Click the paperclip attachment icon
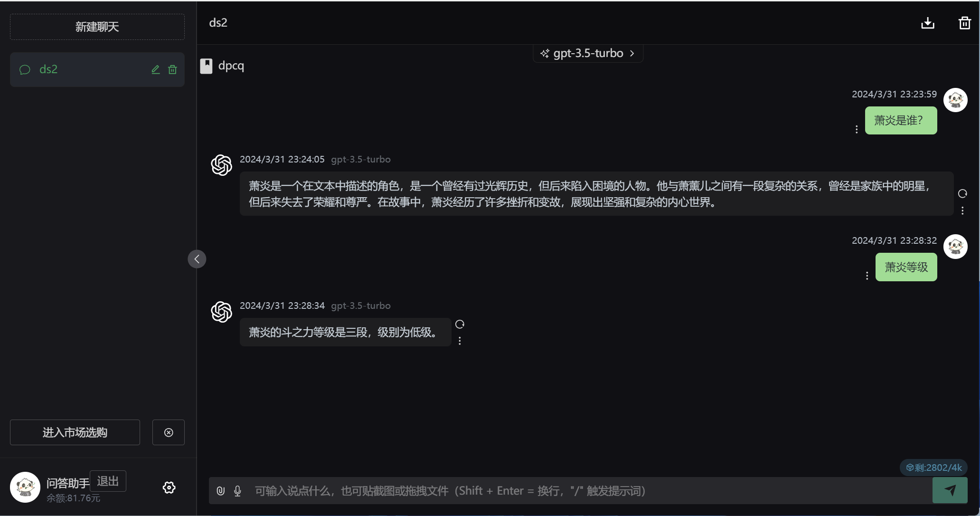Image resolution: width=980 pixels, height=516 pixels. point(220,491)
